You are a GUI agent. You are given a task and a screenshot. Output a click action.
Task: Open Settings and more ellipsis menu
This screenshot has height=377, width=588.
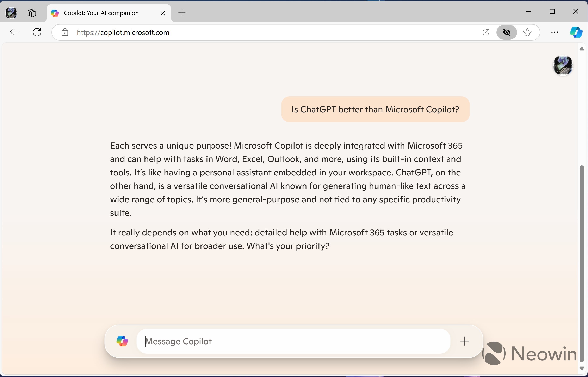pyautogui.click(x=555, y=32)
